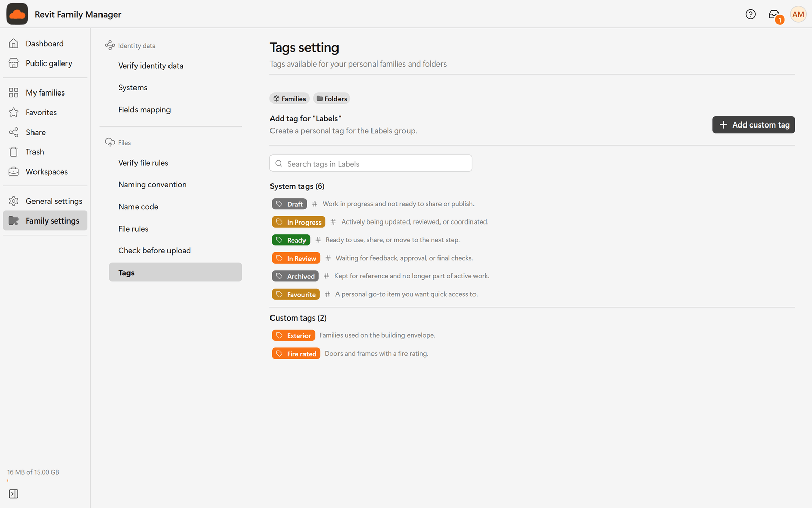Click the Family settings label
812x508 pixels.
point(53,221)
